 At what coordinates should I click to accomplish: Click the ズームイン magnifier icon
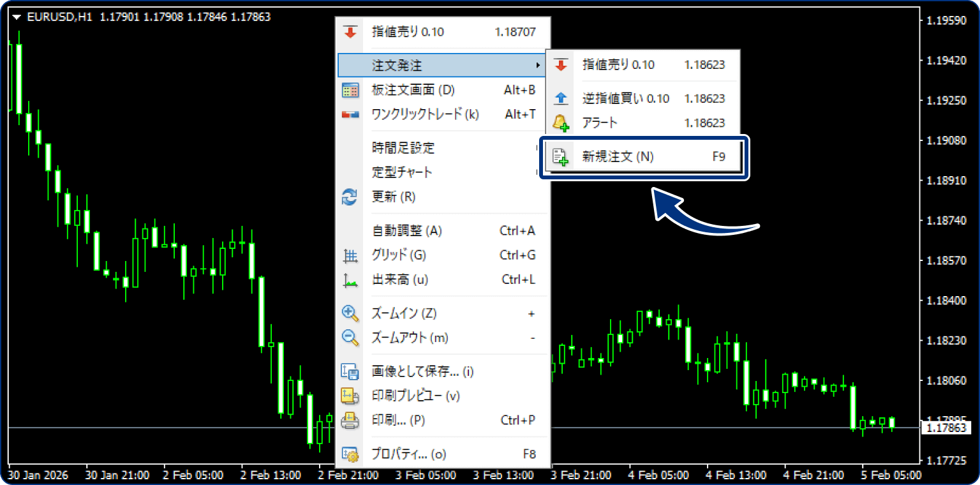pyautogui.click(x=350, y=313)
